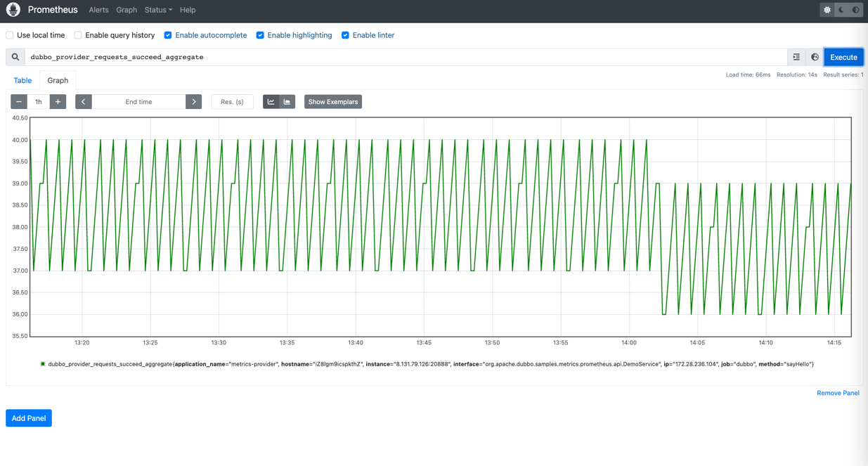Disable the Enable linter checkbox
The image size is (868, 466).
click(345, 35)
